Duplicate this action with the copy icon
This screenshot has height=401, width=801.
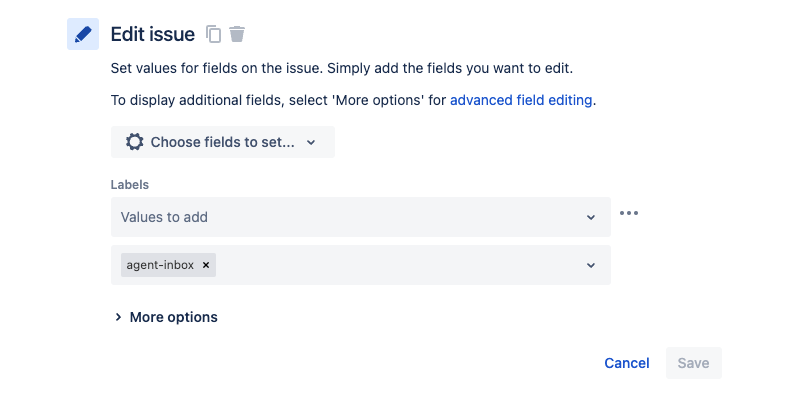[x=214, y=34]
